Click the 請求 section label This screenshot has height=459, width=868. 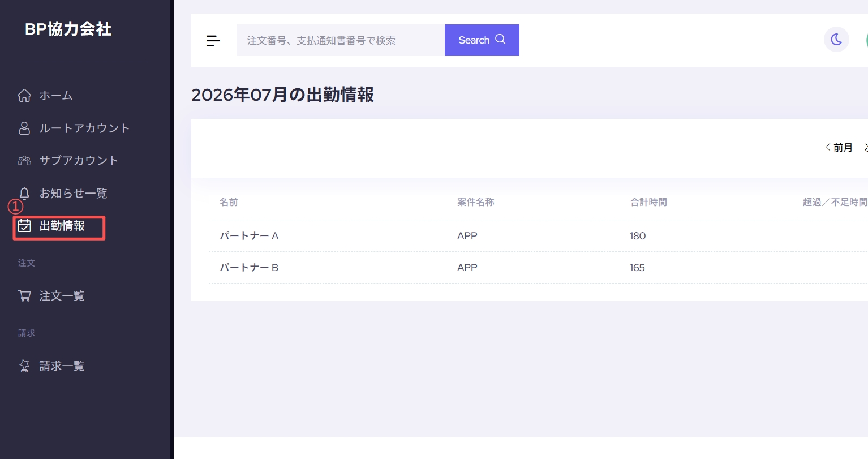27,333
